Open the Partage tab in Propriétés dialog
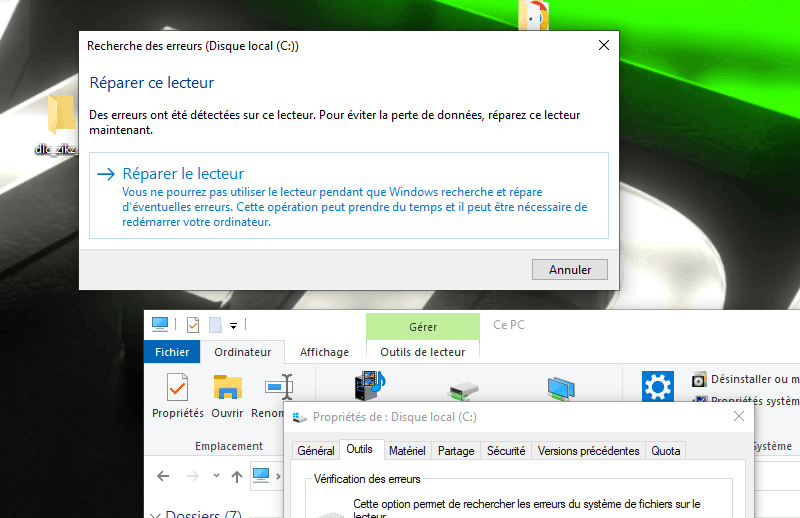 point(456,451)
